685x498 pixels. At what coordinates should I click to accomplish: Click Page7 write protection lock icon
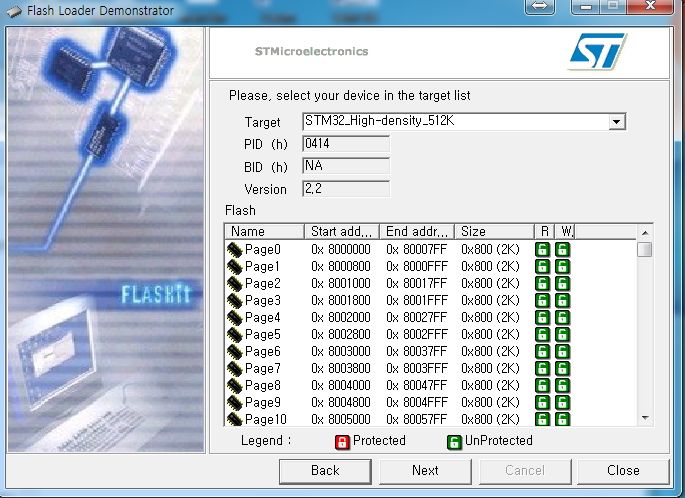tap(563, 369)
